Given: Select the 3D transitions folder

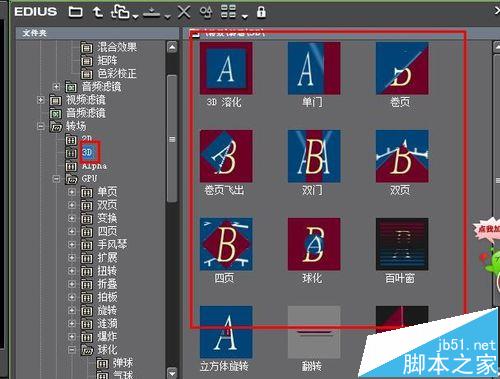Looking at the screenshot, I should click(88, 153).
